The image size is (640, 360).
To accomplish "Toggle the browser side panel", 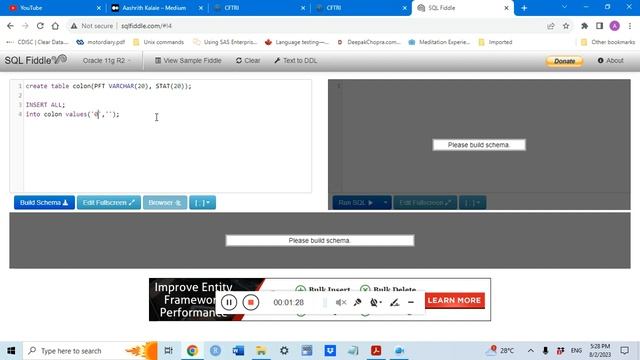I will click(600, 26).
